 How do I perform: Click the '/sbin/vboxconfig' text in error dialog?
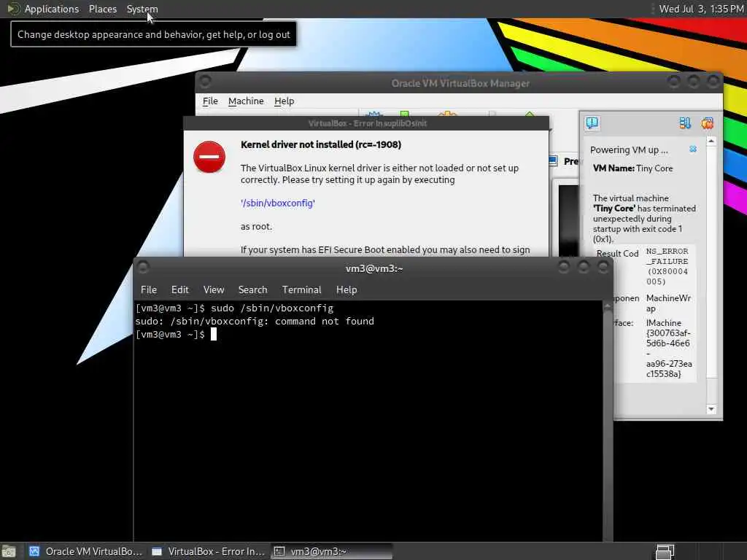[x=278, y=203]
